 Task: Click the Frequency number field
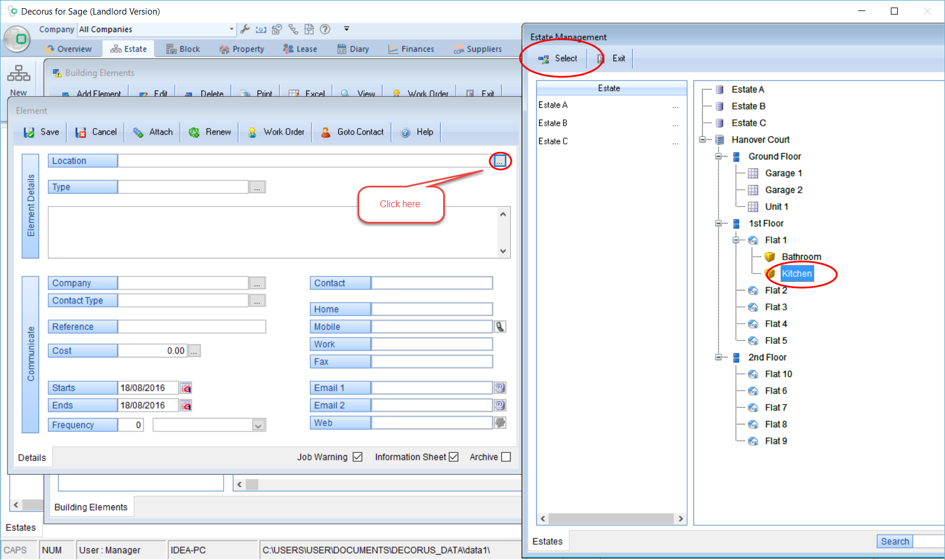(131, 425)
